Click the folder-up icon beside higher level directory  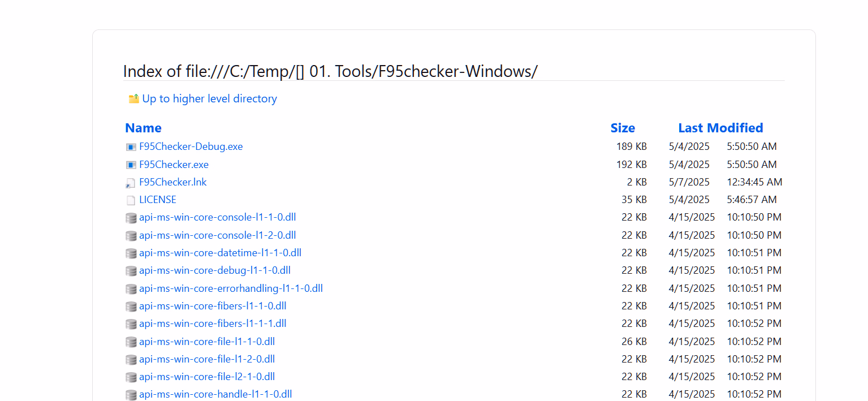click(133, 99)
